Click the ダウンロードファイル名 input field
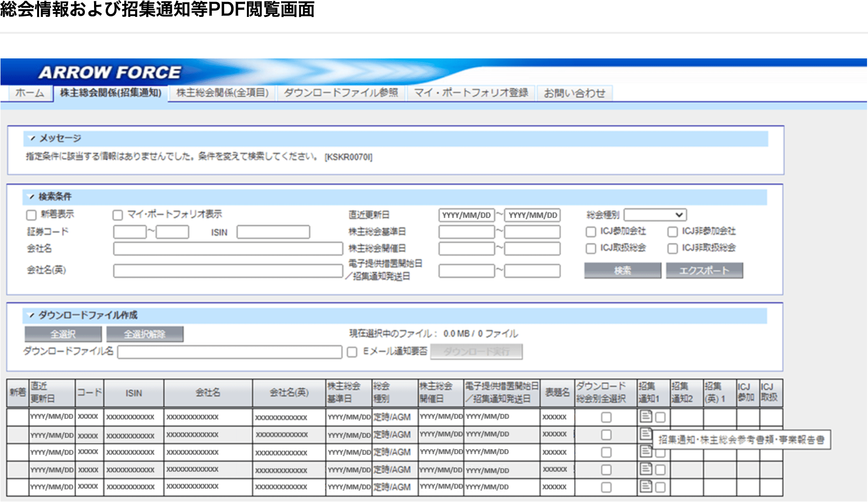The height and width of the screenshot is (502, 868). (230, 352)
